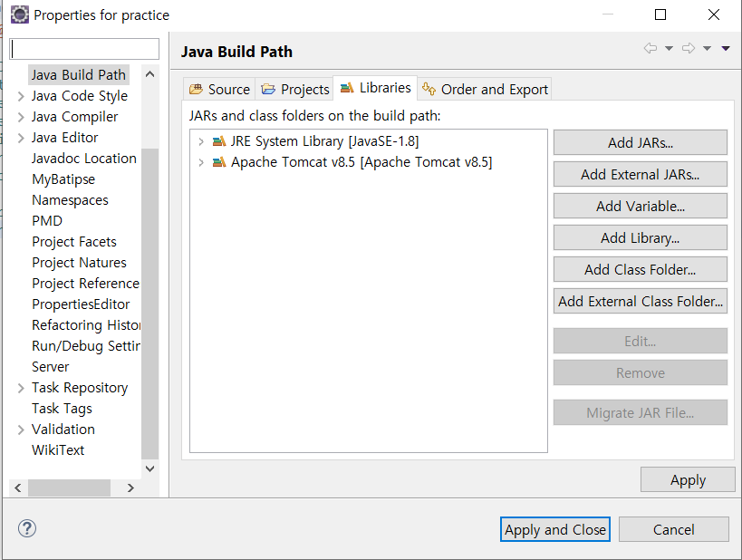
Task: Expand the Java Editor node
Action: (21, 138)
